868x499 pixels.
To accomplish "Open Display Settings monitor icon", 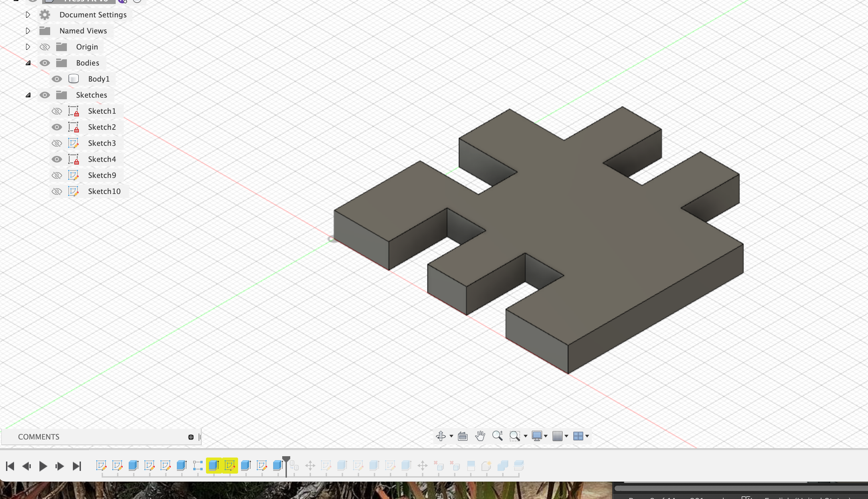I will click(536, 436).
